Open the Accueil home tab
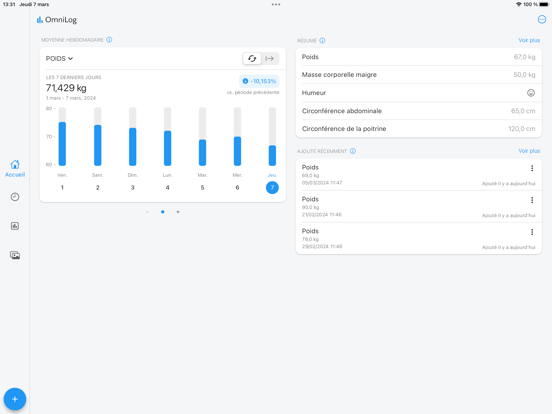The width and height of the screenshot is (552, 414). tap(15, 168)
